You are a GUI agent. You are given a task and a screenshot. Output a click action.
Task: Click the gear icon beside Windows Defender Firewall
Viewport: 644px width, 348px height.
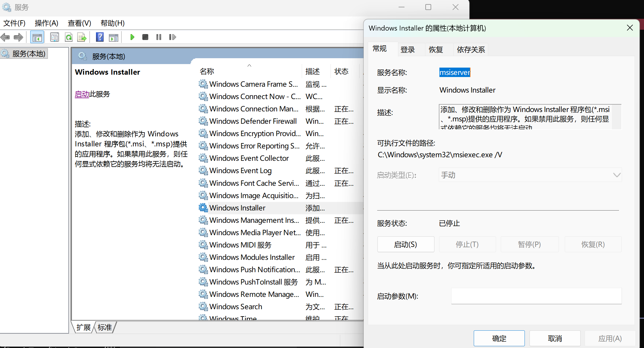(203, 121)
